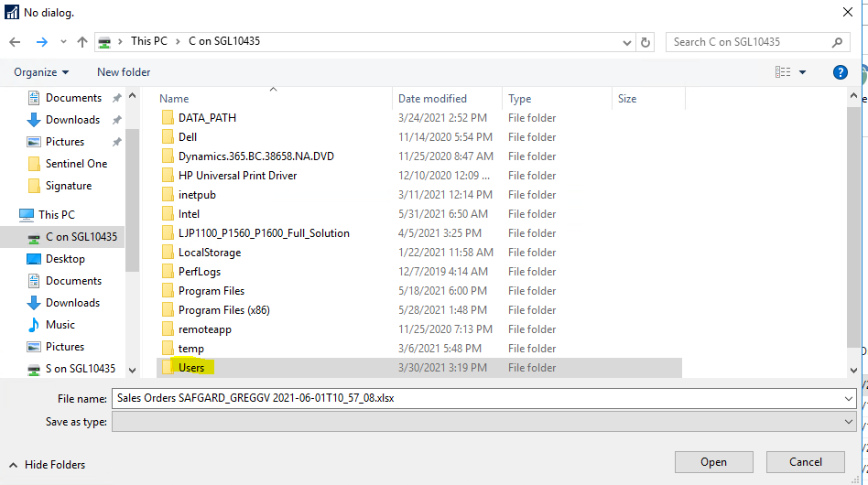Select the Program Files folder
This screenshot has width=868, height=485.
211,291
